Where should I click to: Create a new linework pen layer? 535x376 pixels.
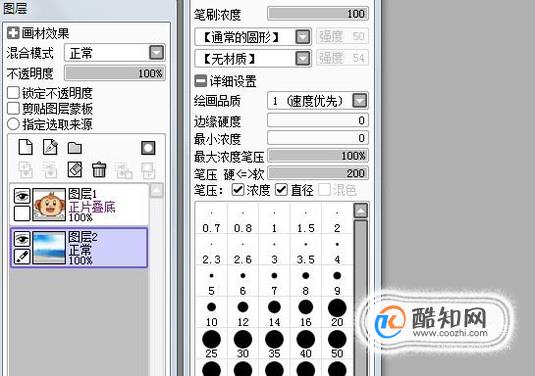(x=50, y=148)
